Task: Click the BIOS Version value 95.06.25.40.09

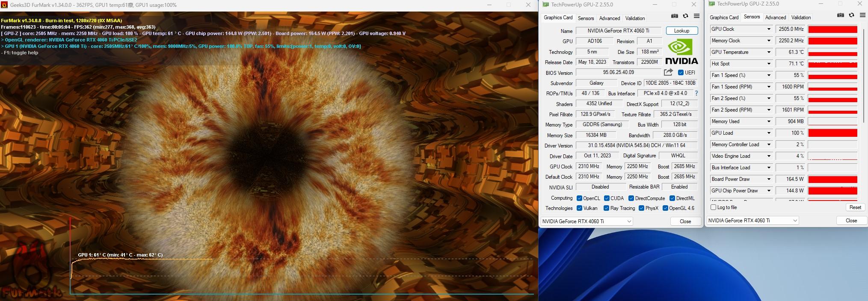Action: (618, 73)
